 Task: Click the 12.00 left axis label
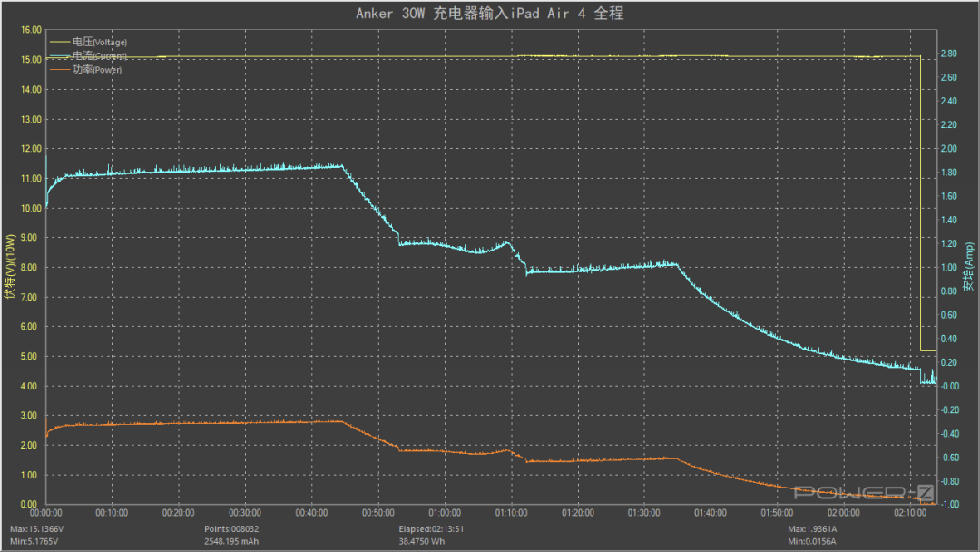31,149
